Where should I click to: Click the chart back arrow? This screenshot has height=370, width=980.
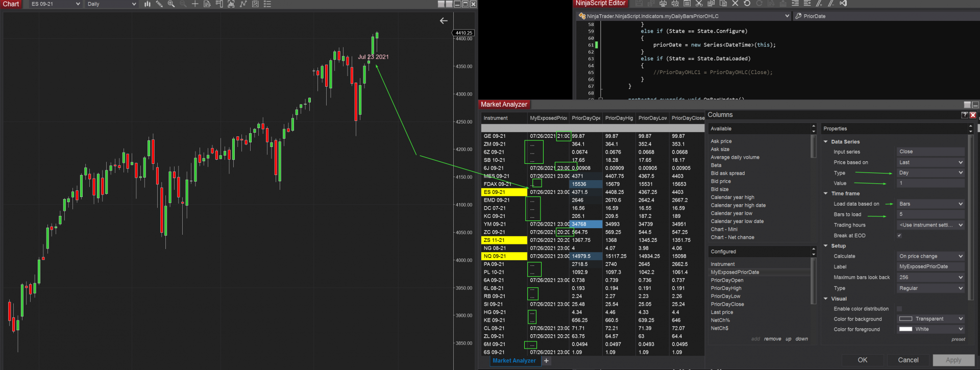click(x=444, y=21)
